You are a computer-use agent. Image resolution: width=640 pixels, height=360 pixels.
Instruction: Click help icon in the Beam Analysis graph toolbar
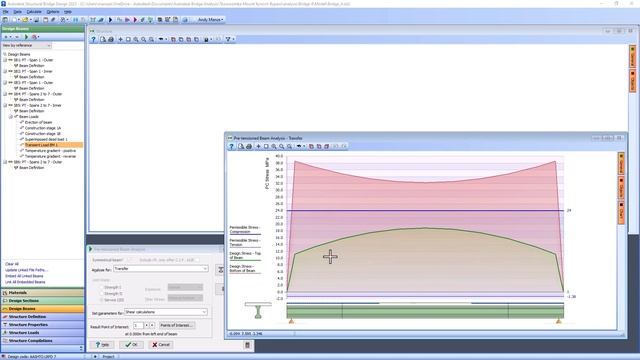coord(231,147)
